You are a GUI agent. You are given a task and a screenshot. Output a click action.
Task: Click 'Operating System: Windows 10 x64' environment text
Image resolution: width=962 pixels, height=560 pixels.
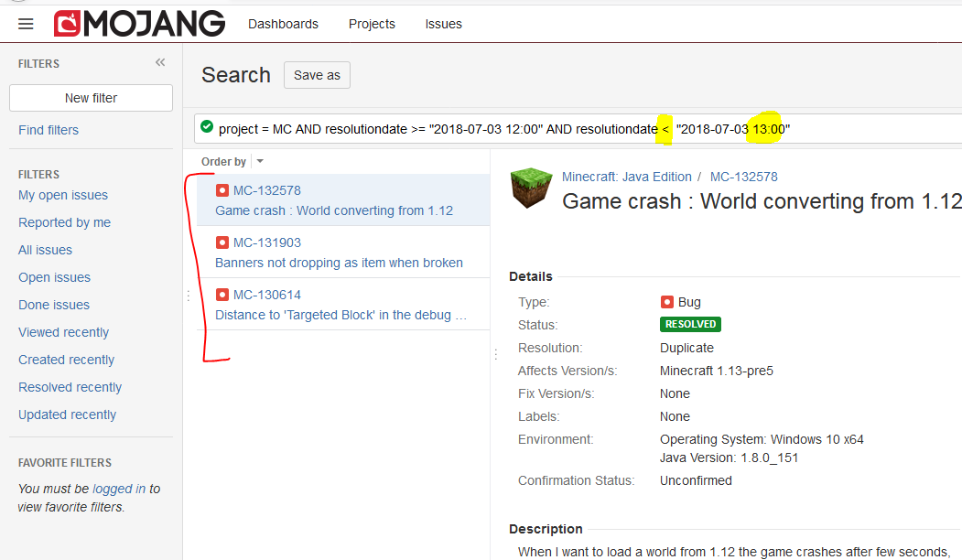click(762, 440)
